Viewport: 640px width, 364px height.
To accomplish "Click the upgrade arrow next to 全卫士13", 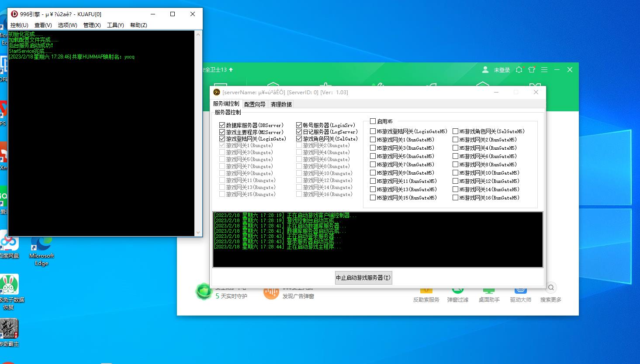I will pos(231,70).
